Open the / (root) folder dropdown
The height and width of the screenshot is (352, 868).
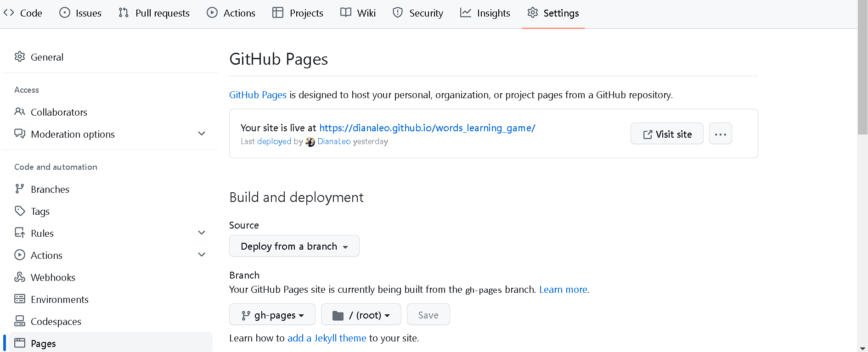361,314
